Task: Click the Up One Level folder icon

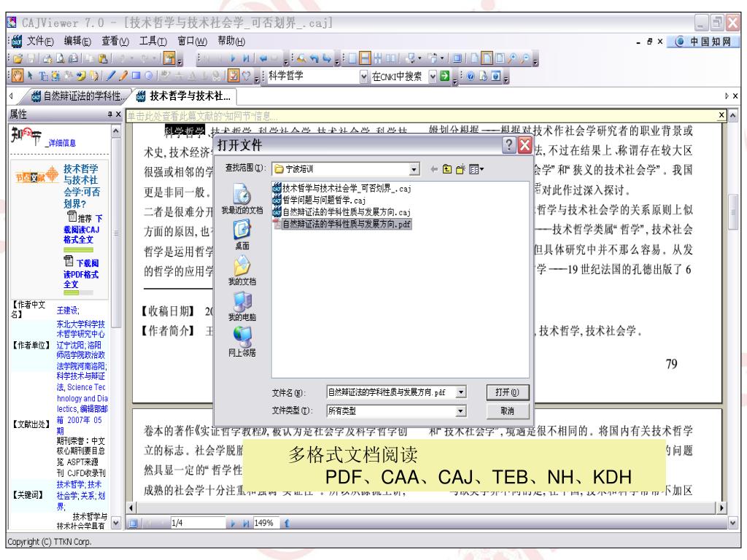Action: 447,169
